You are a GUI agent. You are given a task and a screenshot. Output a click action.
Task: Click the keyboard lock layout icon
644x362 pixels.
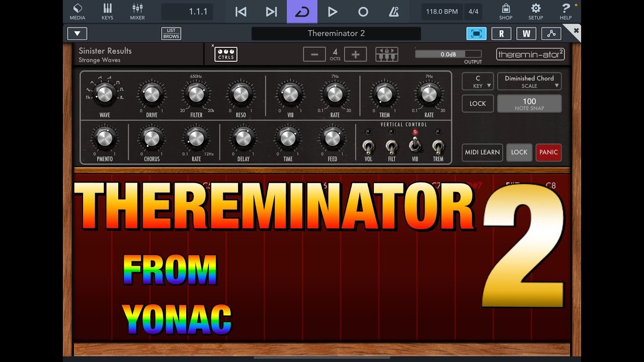(x=386, y=54)
